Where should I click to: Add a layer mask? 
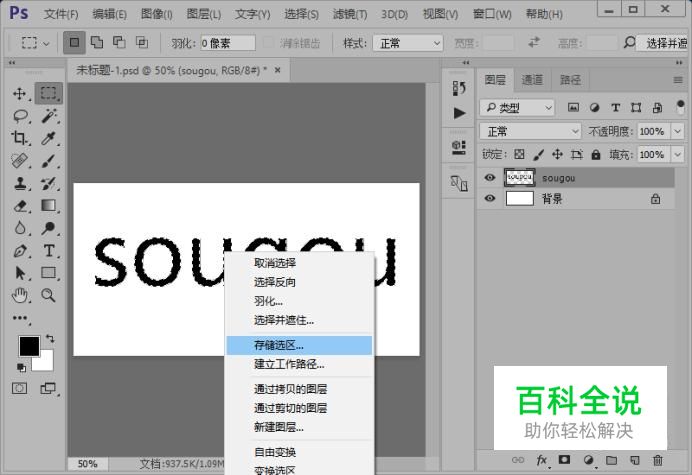click(564, 460)
